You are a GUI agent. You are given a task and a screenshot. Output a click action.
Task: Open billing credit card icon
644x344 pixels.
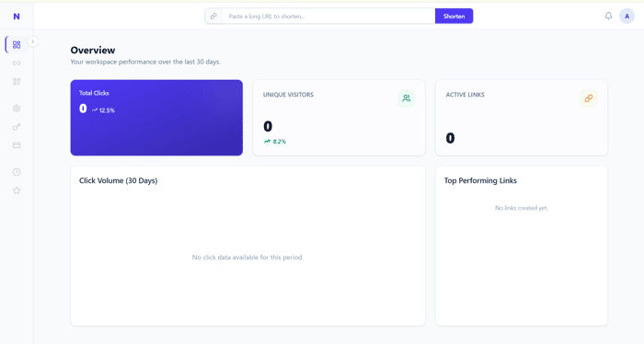[x=17, y=145]
